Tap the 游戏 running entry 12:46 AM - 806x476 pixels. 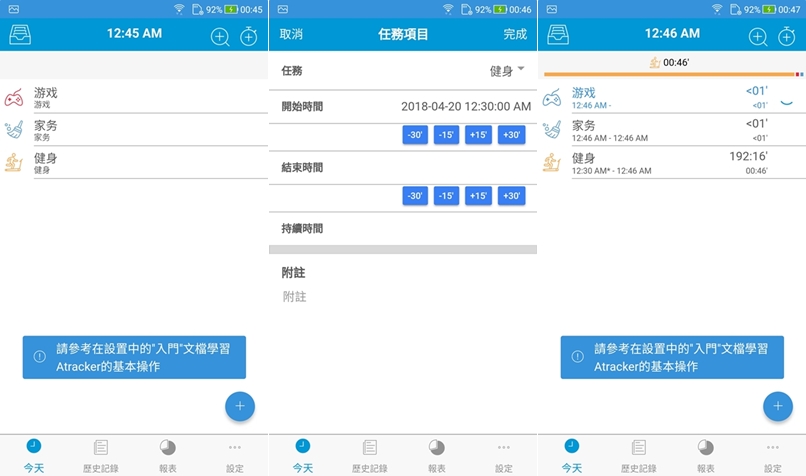[x=592, y=105]
